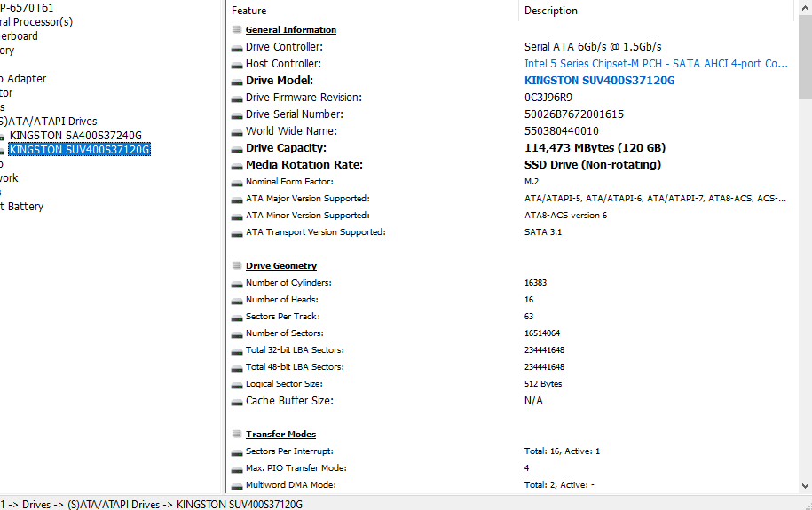The image size is (812, 510).
Task: Click drive icon beside Total 48-bit LBA Sectors
Action: coord(237,368)
